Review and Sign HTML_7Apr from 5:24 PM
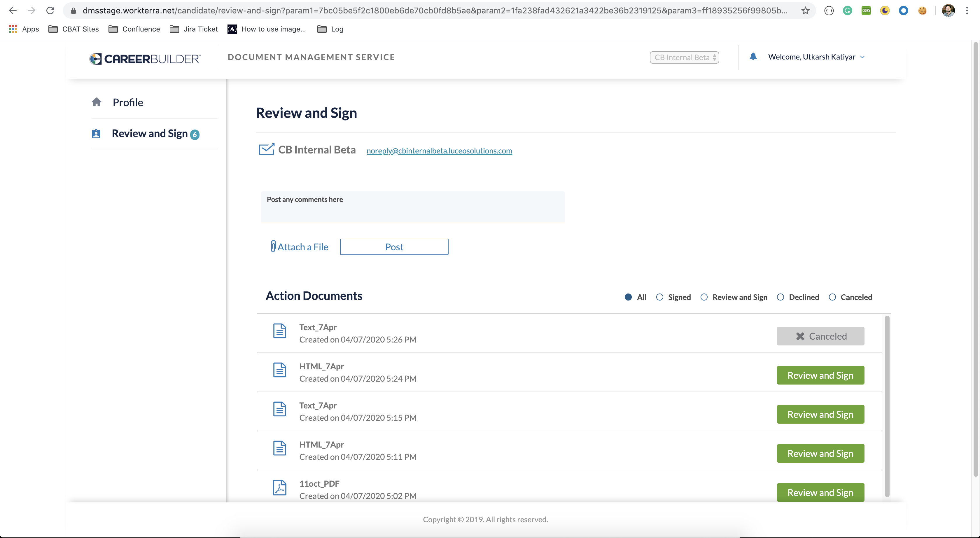Viewport: 980px width, 538px height. click(x=820, y=375)
